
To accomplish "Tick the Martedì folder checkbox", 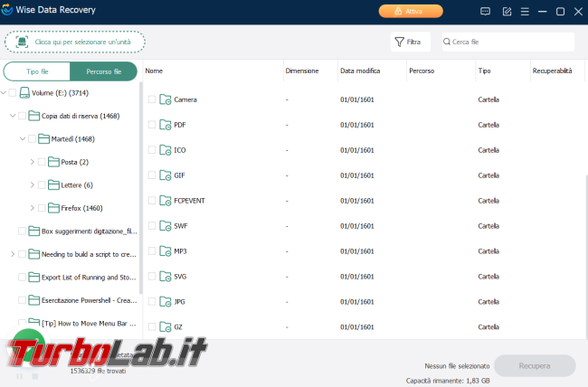I will click(x=32, y=138).
